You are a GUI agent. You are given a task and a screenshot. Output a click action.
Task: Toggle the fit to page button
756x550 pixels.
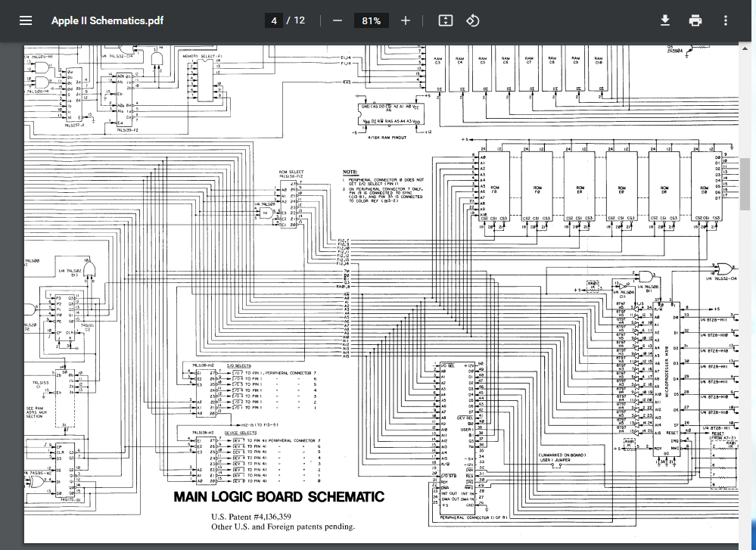(446, 20)
